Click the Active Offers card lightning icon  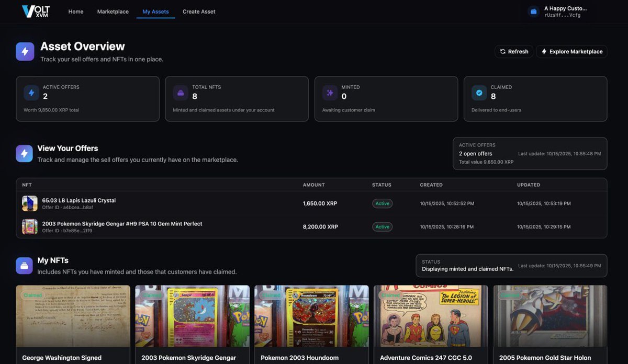coord(31,93)
